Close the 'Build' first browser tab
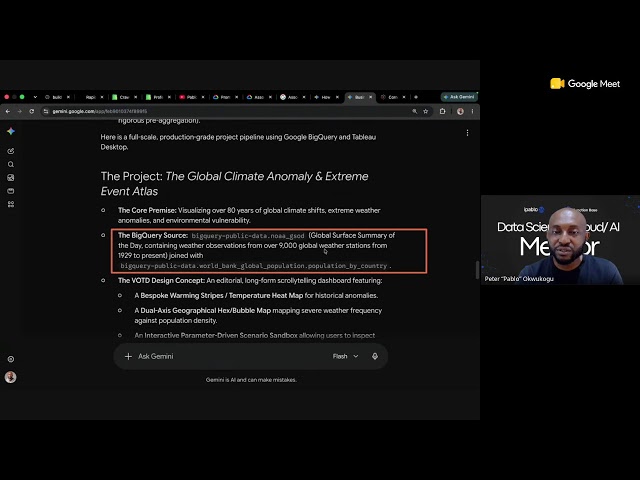This screenshot has width=640, height=480. [68, 97]
